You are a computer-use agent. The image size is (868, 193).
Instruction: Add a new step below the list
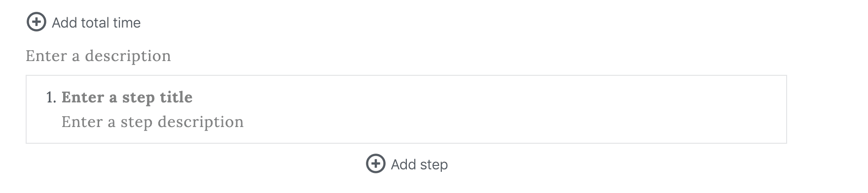pos(407,164)
